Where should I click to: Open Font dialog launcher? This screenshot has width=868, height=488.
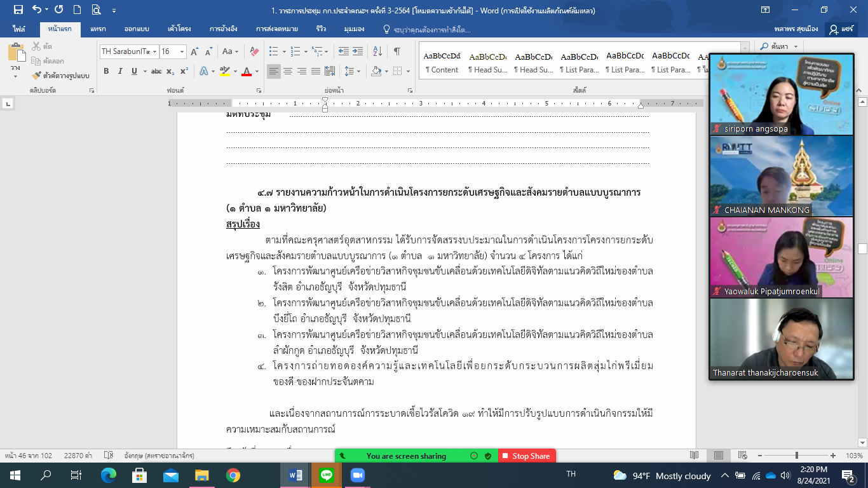[x=259, y=91]
